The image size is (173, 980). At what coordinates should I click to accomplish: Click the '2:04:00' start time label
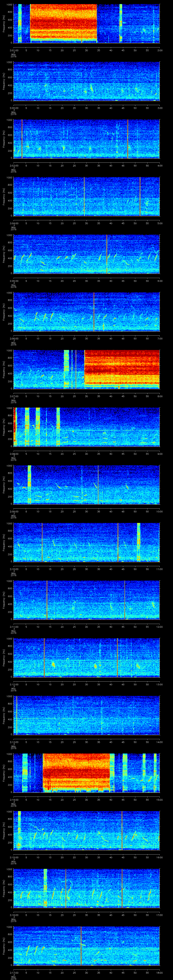(x=14, y=223)
